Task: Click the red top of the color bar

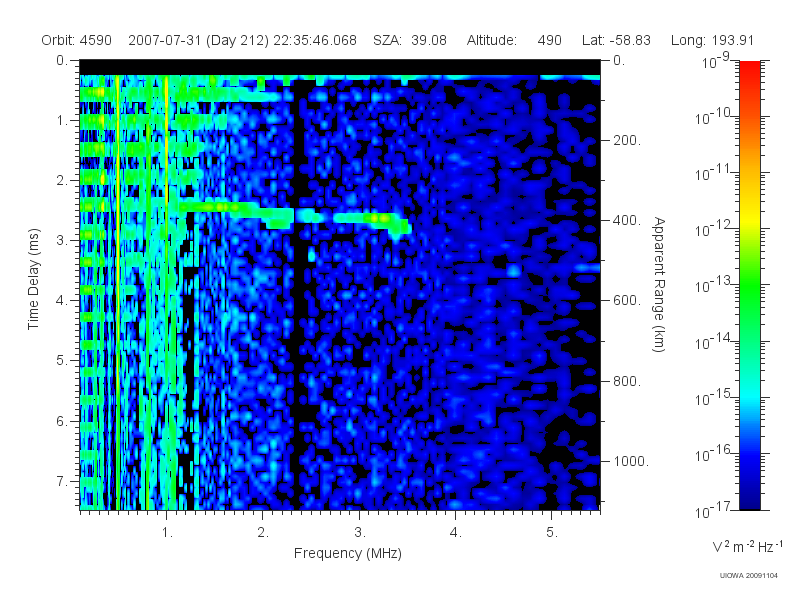Action: [749, 69]
